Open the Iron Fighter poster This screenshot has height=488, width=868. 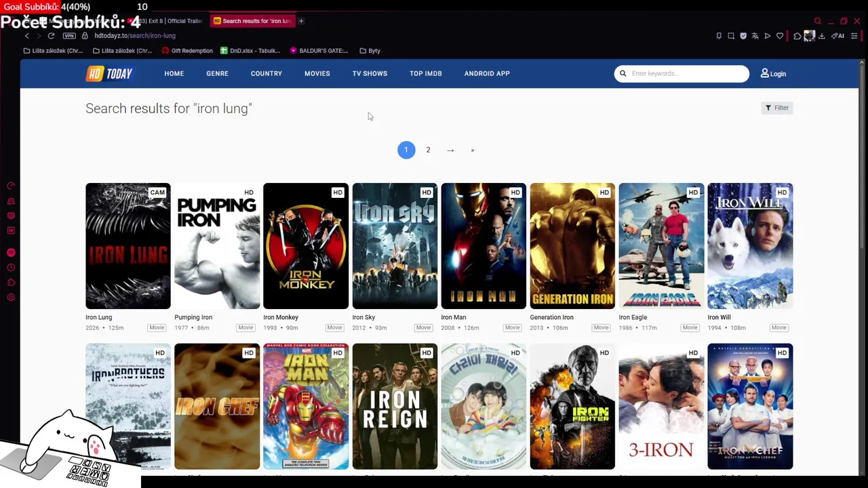(572, 406)
